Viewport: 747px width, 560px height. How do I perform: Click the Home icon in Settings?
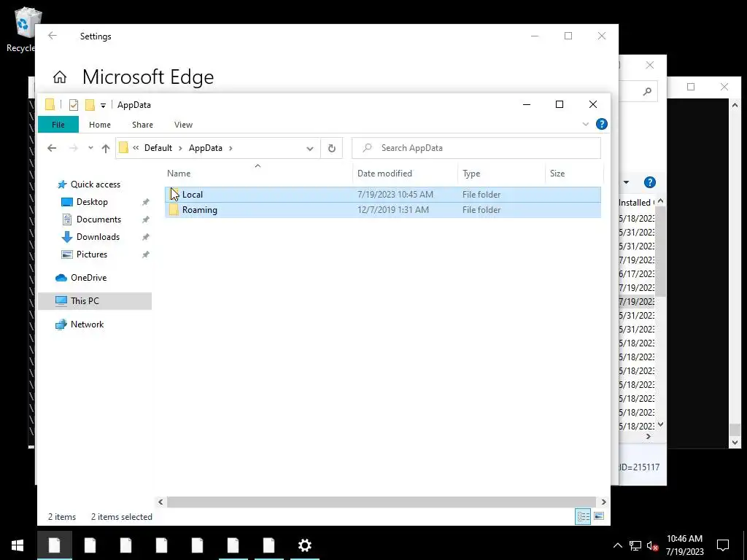click(60, 77)
